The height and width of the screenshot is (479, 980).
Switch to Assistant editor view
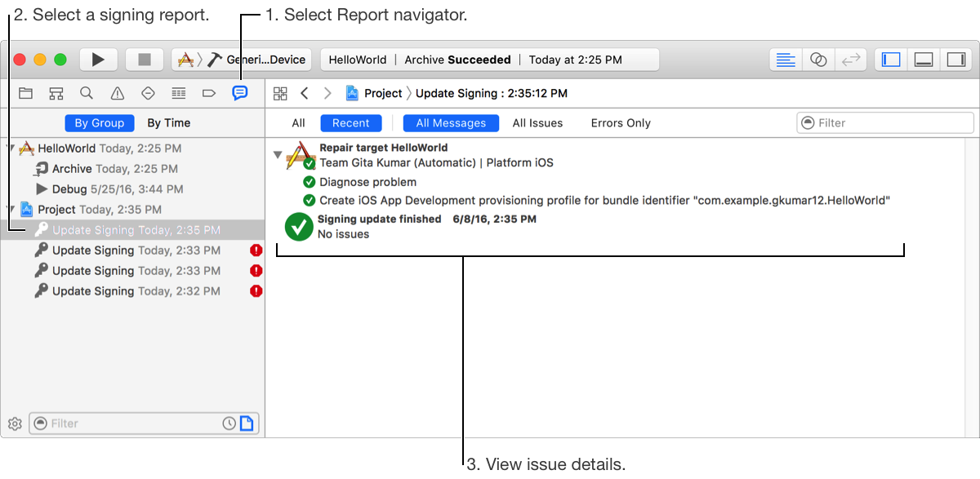[818, 60]
